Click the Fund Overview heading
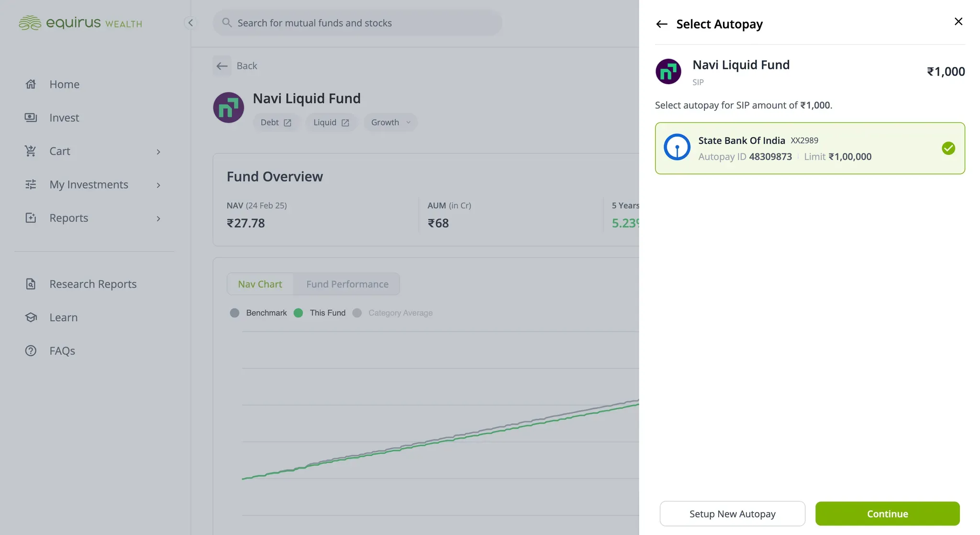The height and width of the screenshot is (535, 980). pyautogui.click(x=275, y=176)
